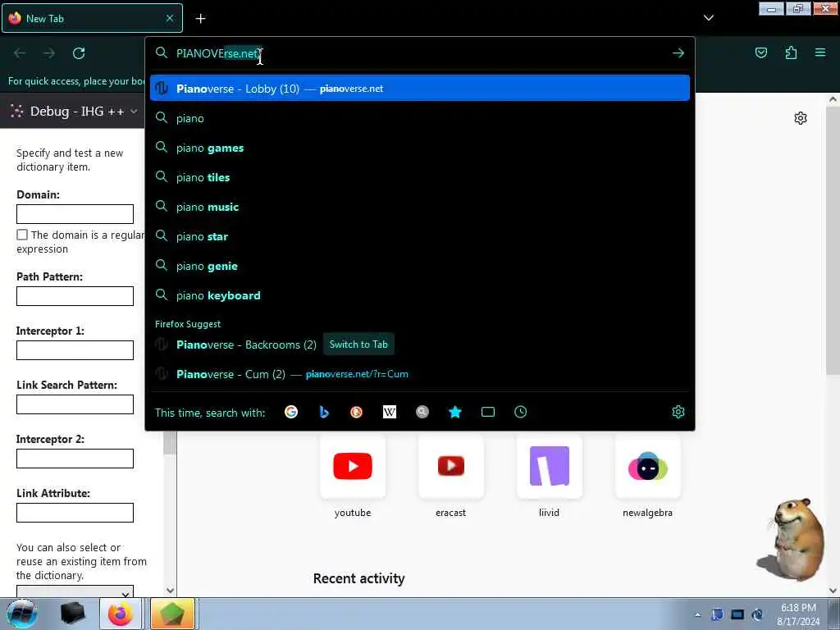
Task: Choose the 'piano keyboard' suggestion
Action: (x=419, y=295)
